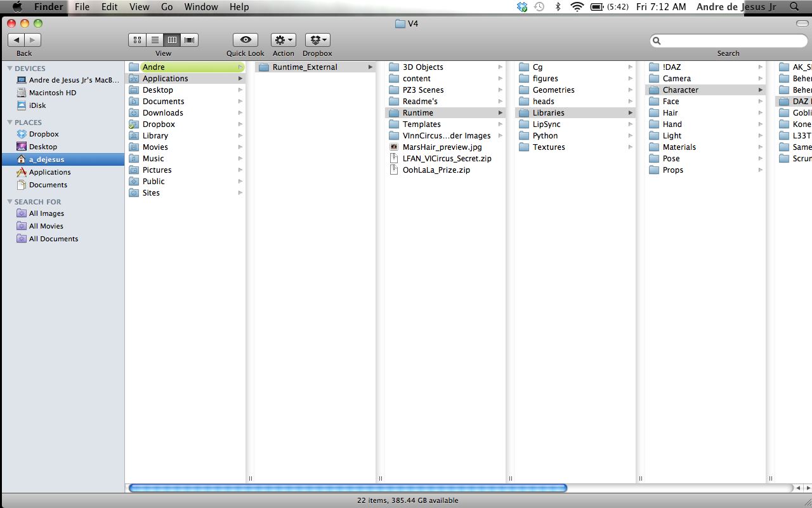The height and width of the screenshot is (508, 812).
Task: Open Dropbox in sidebar Places
Action: [63, 134]
